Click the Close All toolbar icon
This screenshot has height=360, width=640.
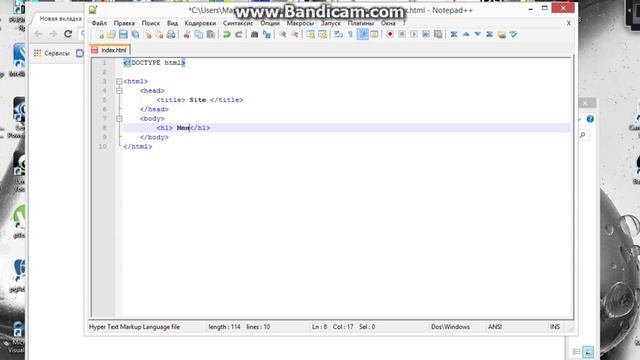pos(159,35)
